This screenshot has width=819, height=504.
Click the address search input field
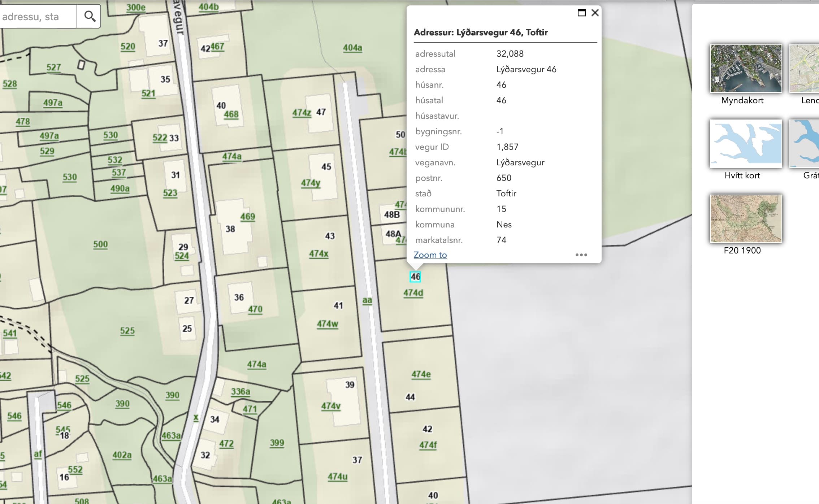tap(38, 17)
